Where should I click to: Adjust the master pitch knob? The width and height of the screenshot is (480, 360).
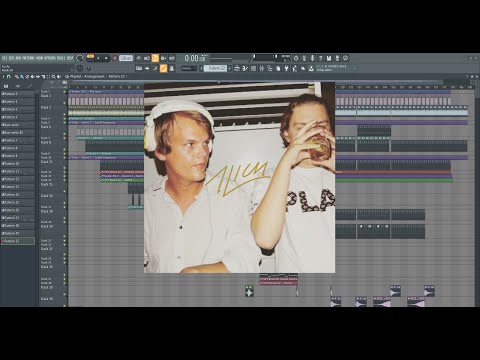80,68
